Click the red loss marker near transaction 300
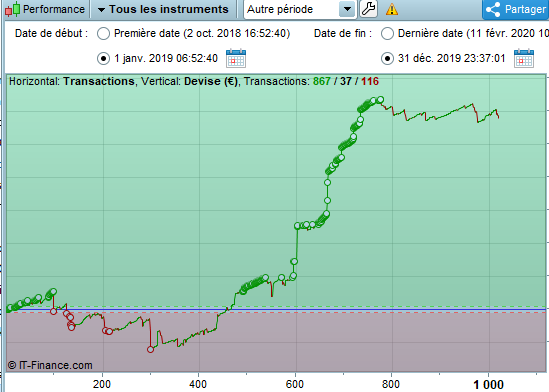549x392 pixels. click(x=150, y=349)
